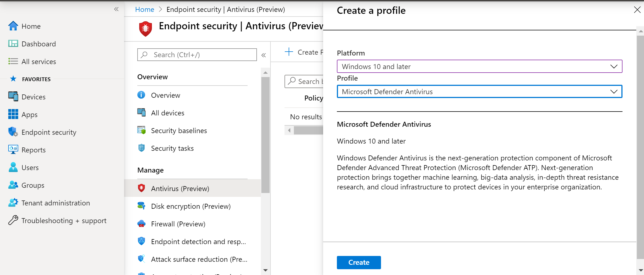Select Antivirus (Preview) menu item
Image resolution: width=644 pixels, height=275 pixels.
point(180,189)
